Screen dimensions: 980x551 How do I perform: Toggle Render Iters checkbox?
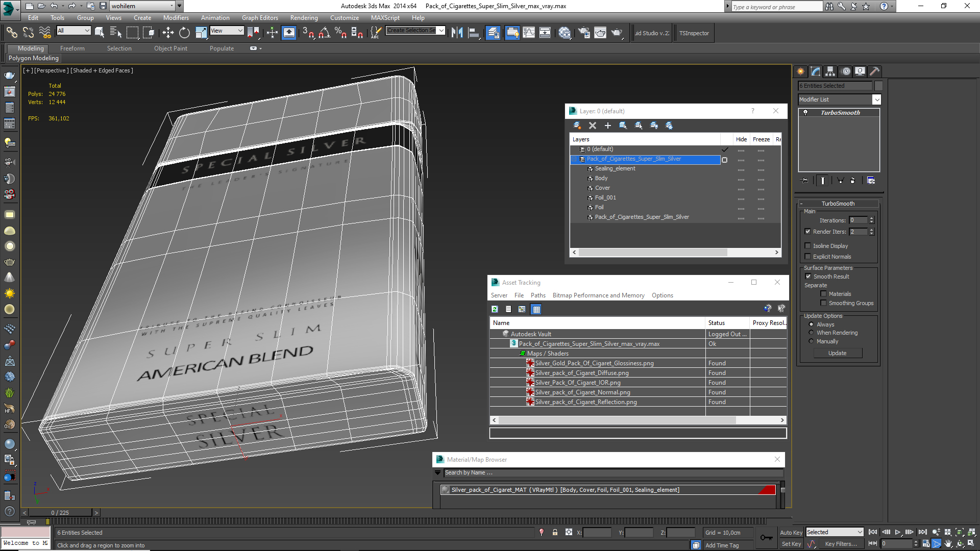tap(808, 232)
